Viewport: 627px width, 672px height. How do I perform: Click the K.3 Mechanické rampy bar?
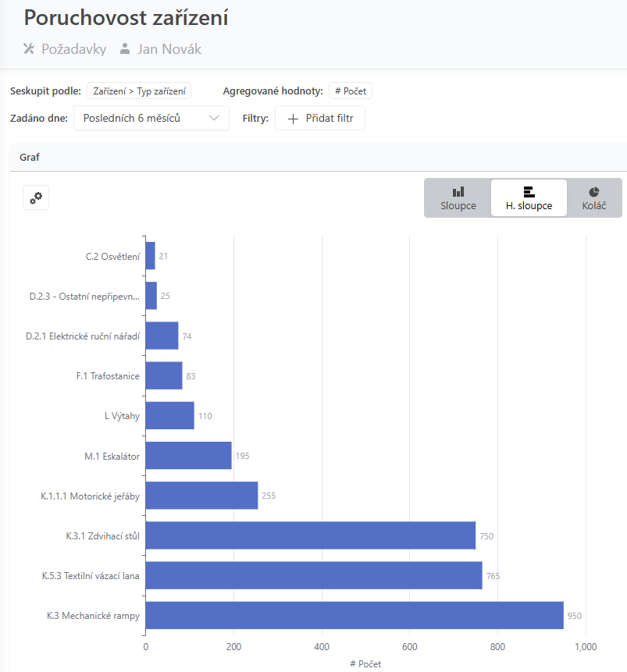(354, 616)
